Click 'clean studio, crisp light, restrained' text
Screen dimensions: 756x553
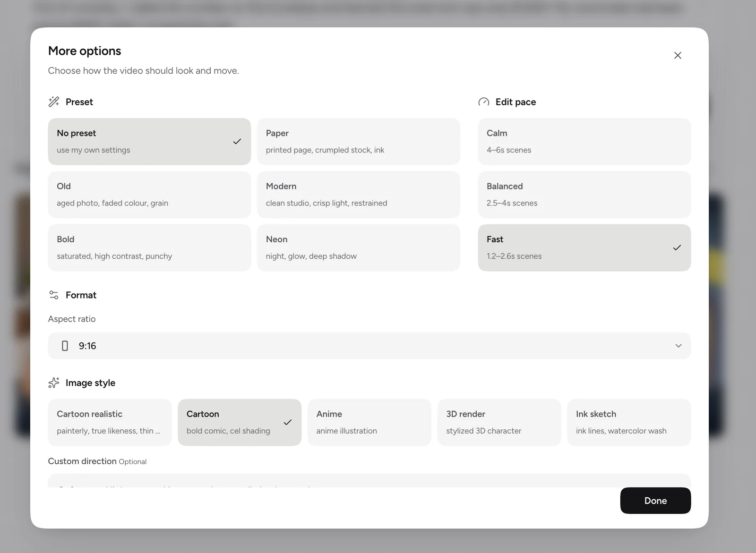(x=326, y=203)
